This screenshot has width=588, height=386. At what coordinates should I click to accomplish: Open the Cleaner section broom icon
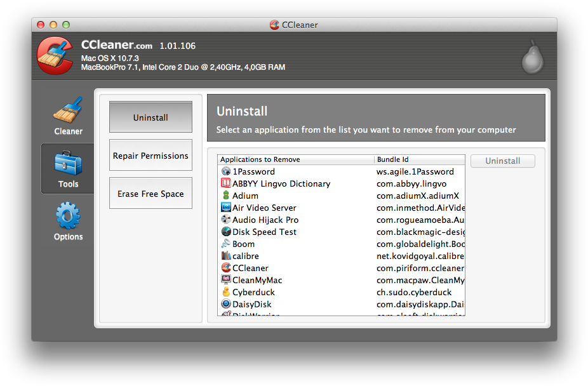(68, 110)
